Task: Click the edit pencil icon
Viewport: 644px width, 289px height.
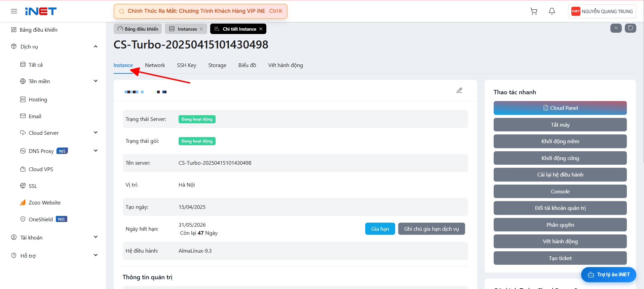Action: click(459, 90)
